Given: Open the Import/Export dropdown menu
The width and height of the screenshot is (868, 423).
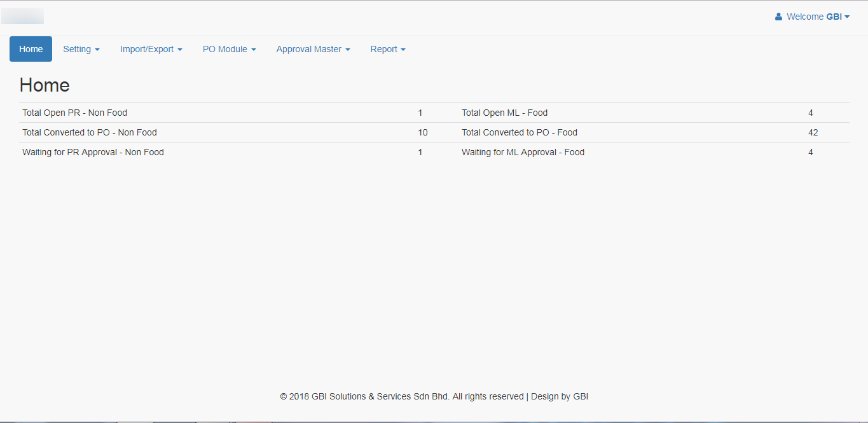Looking at the screenshot, I should click(x=151, y=49).
